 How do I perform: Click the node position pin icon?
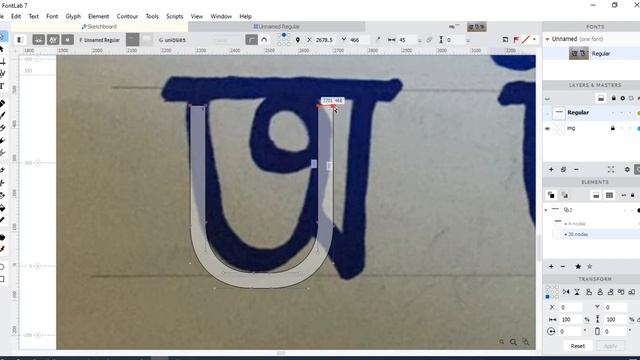pyautogui.click(x=298, y=40)
